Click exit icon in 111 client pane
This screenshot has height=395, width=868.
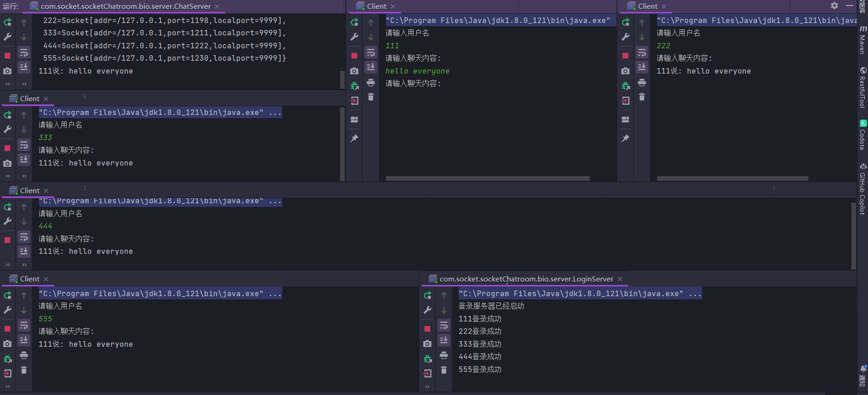354,101
